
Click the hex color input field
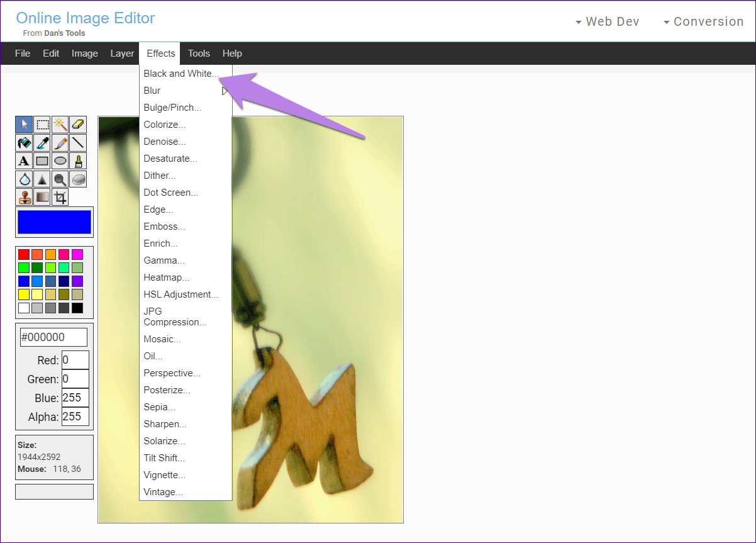pyautogui.click(x=54, y=337)
